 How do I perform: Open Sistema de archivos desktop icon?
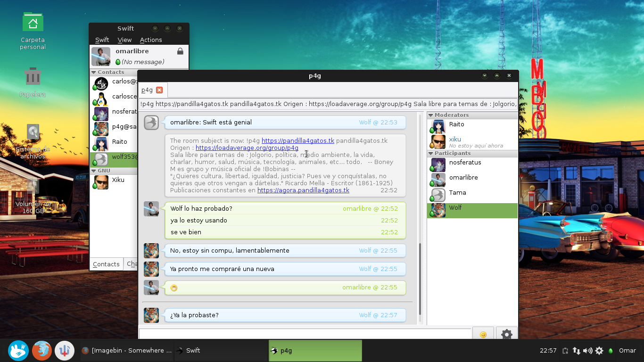click(x=33, y=141)
